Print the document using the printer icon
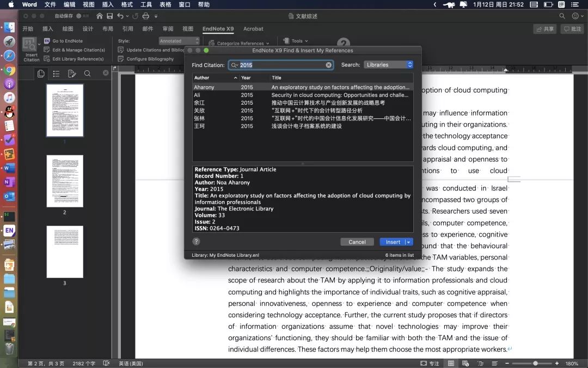 pyautogui.click(x=146, y=16)
